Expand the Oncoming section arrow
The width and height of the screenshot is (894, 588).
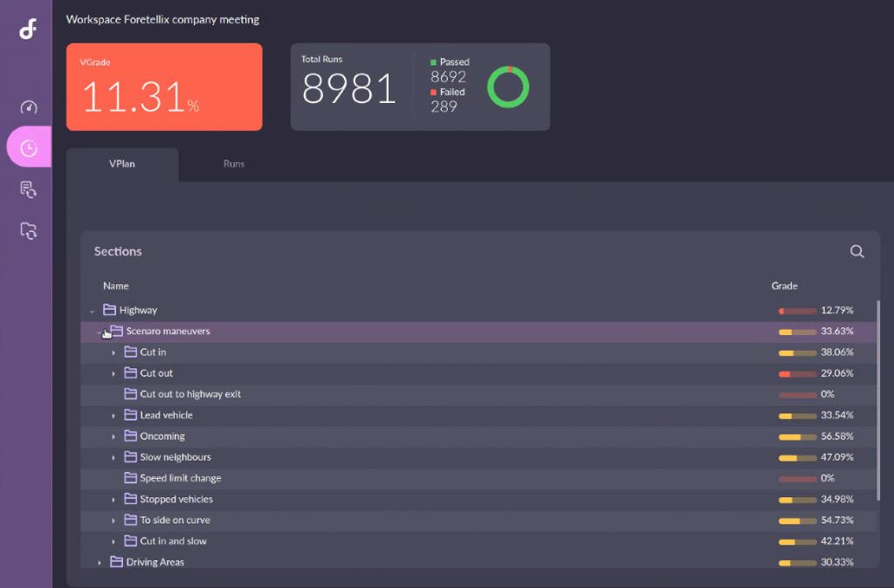pyautogui.click(x=113, y=436)
